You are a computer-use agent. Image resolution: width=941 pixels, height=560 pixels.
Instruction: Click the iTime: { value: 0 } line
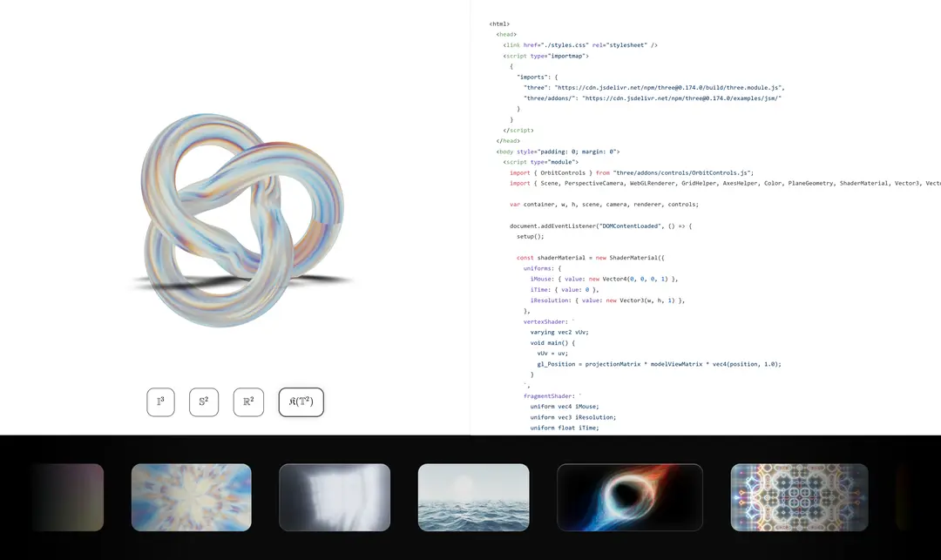coord(565,290)
